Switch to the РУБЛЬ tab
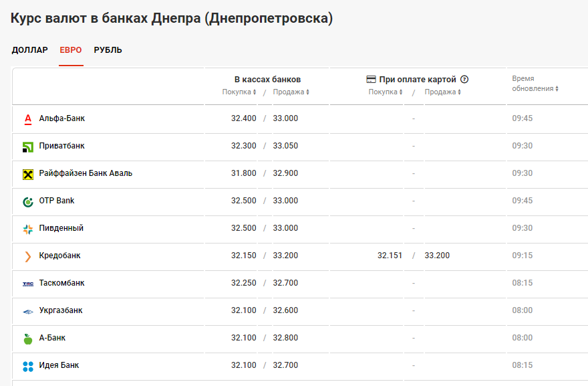 pyautogui.click(x=108, y=50)
